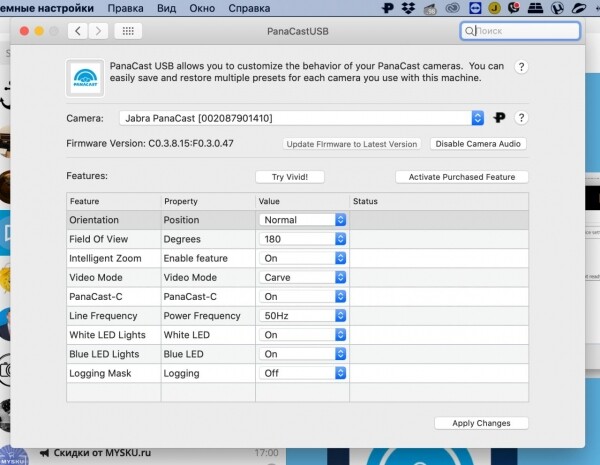Click the Apply Changes button
Screen dimensions: 600x465
coord(480,423)
